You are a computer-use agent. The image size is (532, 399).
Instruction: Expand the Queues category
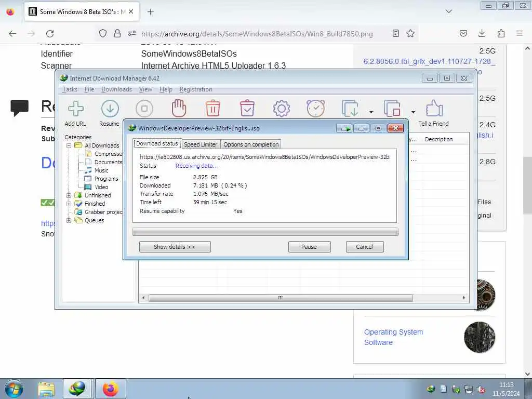[x=69, y=220]
